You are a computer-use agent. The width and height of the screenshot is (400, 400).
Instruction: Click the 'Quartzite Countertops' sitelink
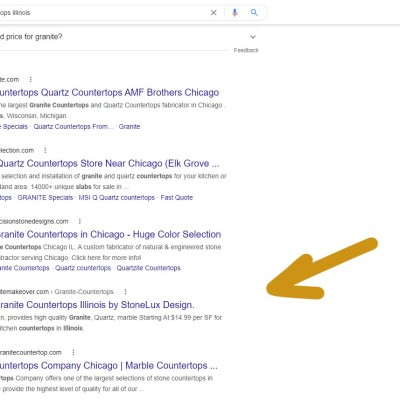(x=148, y=268)
